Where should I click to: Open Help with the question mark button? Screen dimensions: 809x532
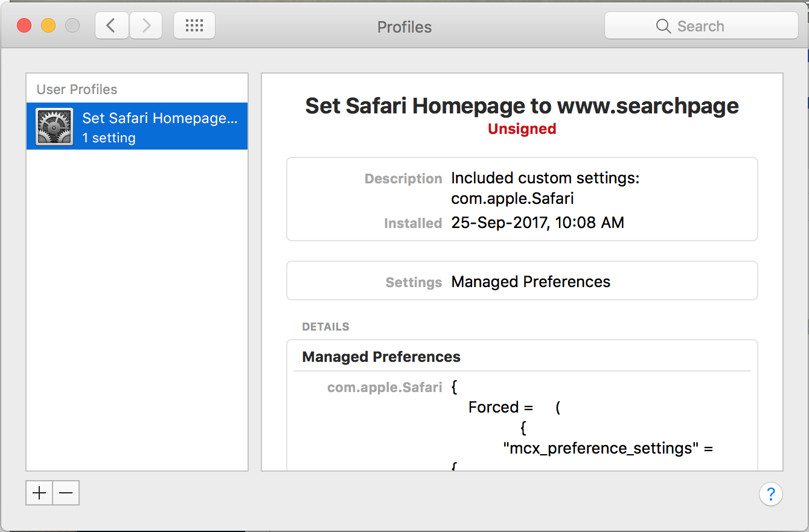click(770, 494)
